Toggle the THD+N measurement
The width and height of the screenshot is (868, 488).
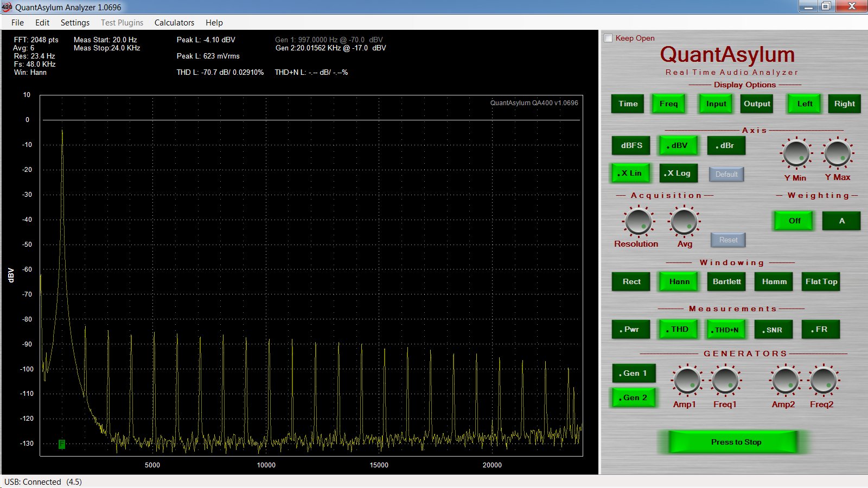point(726,329)
